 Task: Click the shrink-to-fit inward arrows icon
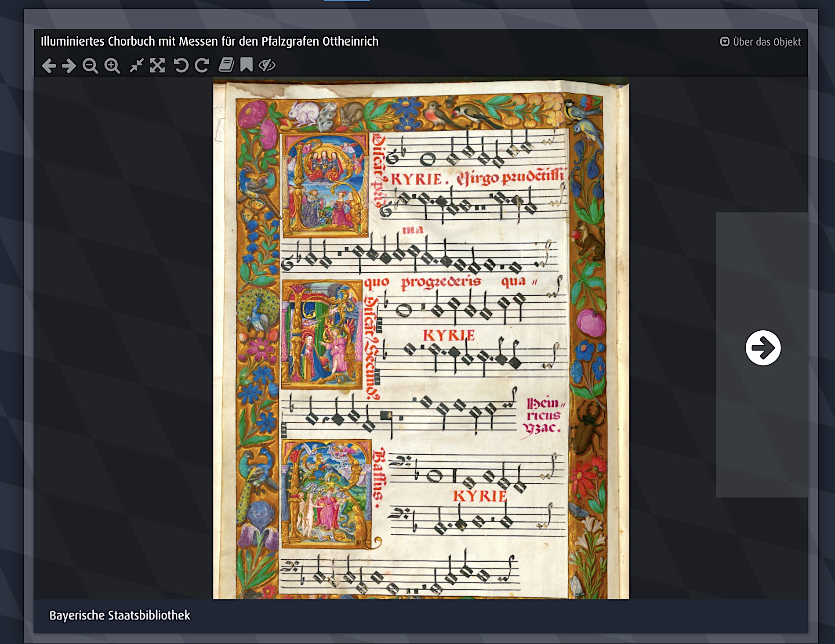click(x=136, y=65)
